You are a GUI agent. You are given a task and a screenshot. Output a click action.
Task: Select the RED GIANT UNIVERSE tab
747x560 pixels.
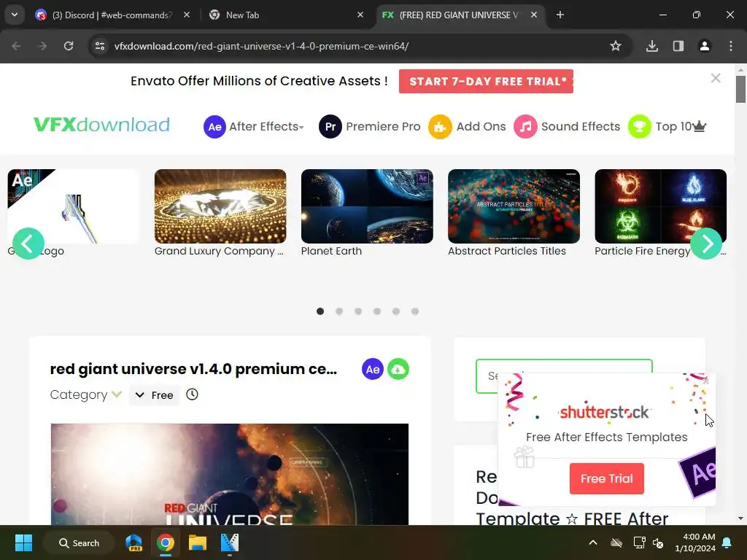pyautogui.click(x=458, y=15)
